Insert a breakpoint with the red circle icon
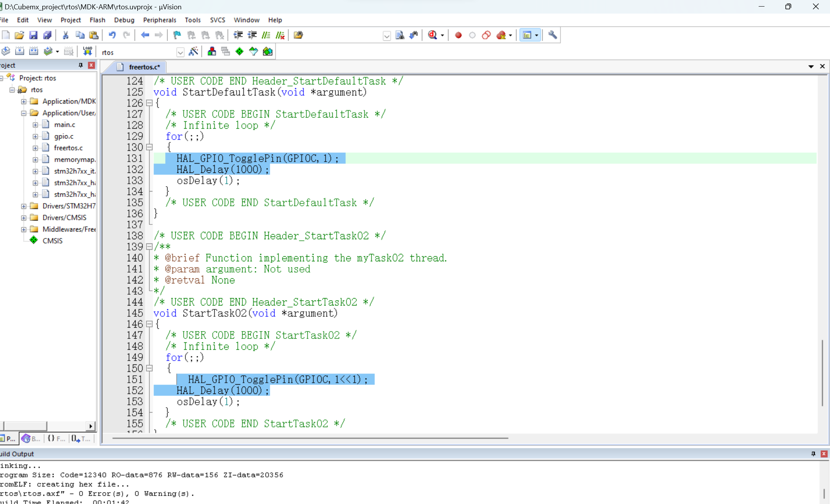 pos(458,35)
